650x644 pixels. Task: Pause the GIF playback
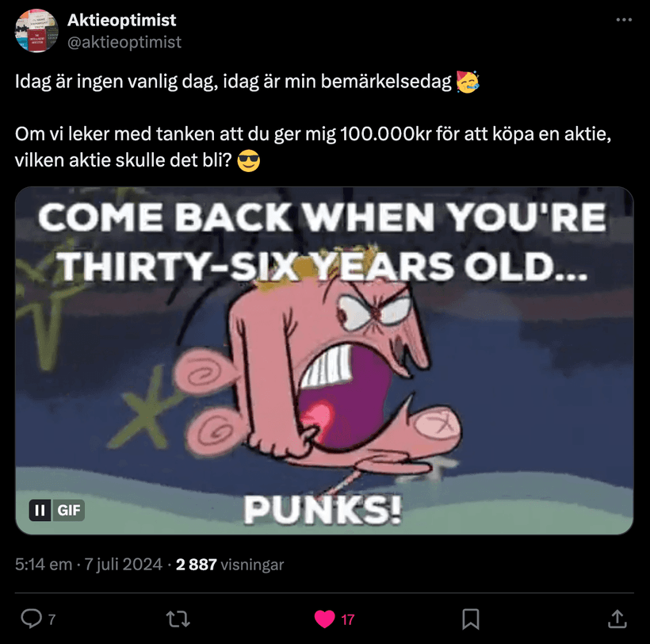click(40, 510)
